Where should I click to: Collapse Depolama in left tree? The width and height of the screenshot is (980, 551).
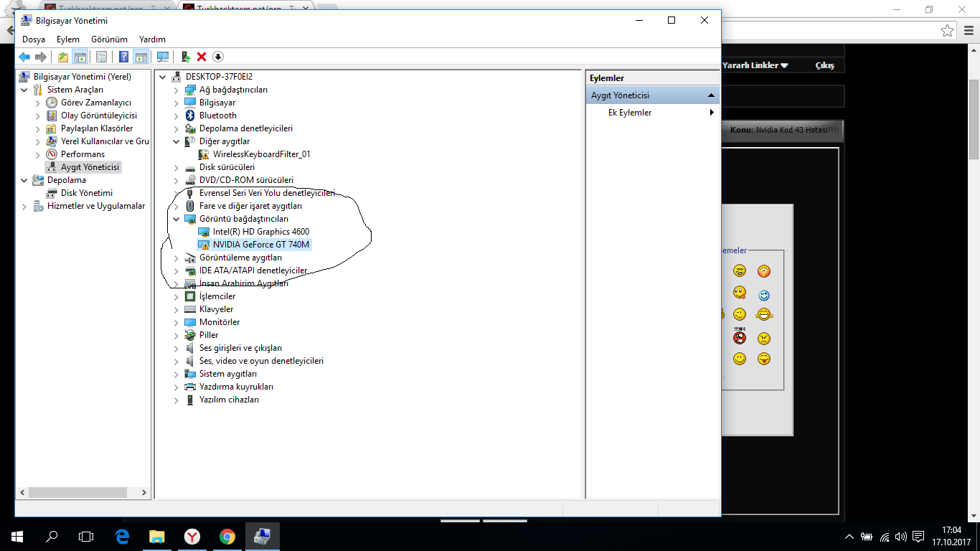24,180
